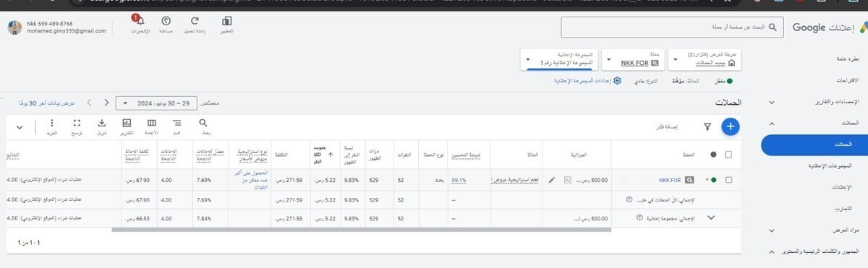Open the columns (الأعمدة) icon

pos(152,123)
